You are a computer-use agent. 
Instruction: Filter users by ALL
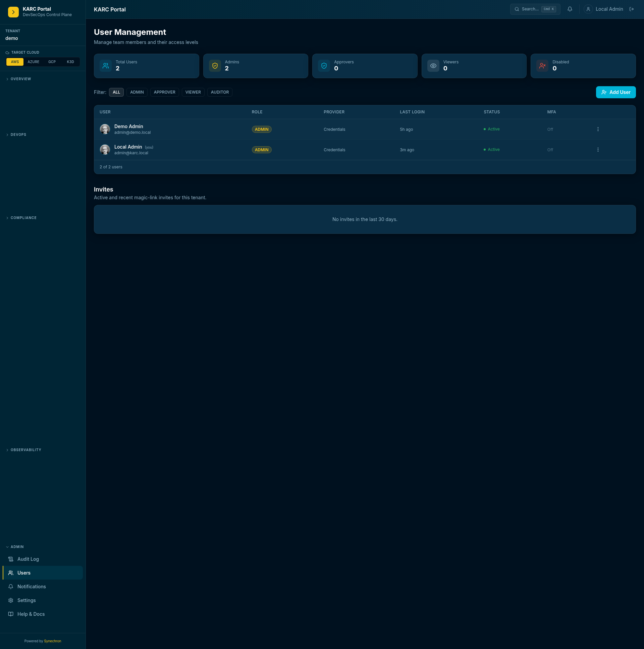coord(116,92)
